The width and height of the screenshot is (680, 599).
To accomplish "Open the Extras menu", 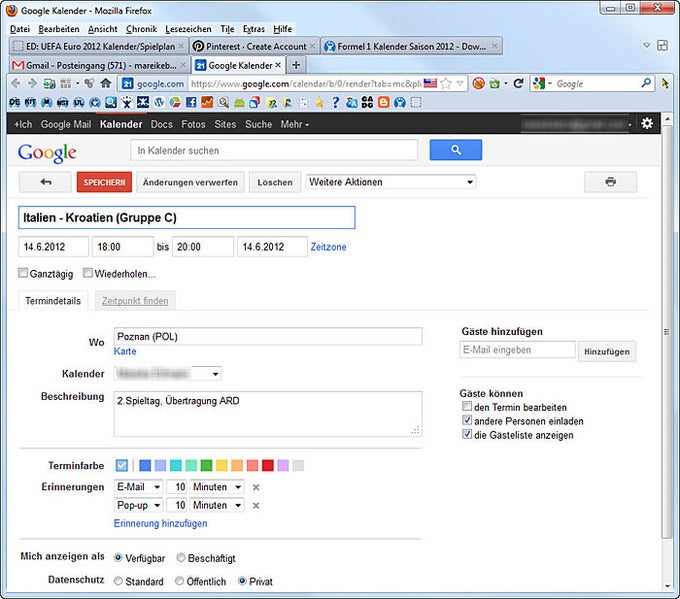I will pyautogui.click(x=254, y=29).
